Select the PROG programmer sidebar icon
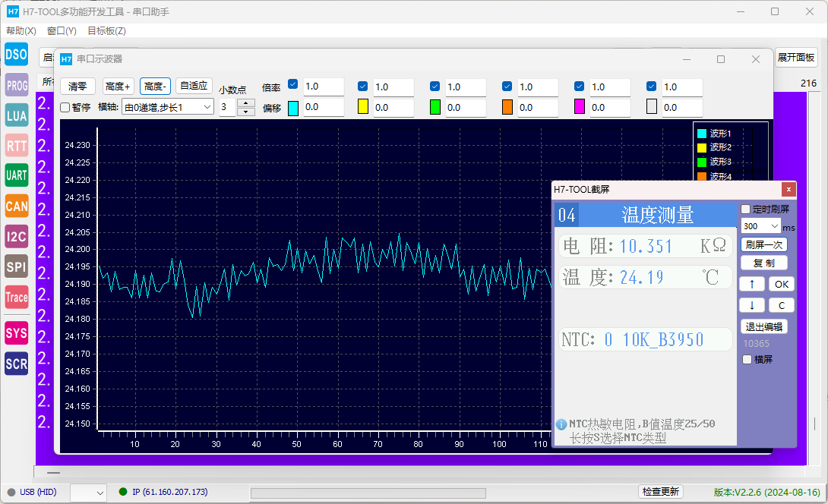Screen dimensions: 828x504 pos(17,86)
